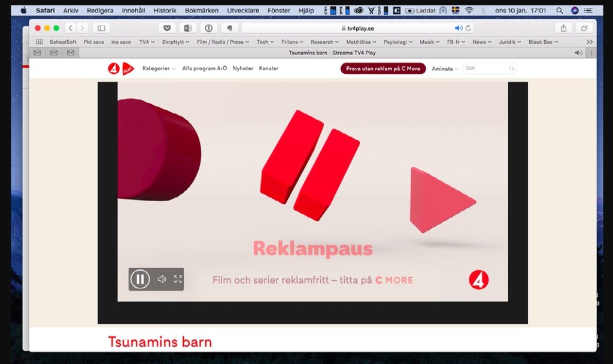Open the Utvecklare menu
The width and height of the screenshot is (613, 364).
(243, 11)
